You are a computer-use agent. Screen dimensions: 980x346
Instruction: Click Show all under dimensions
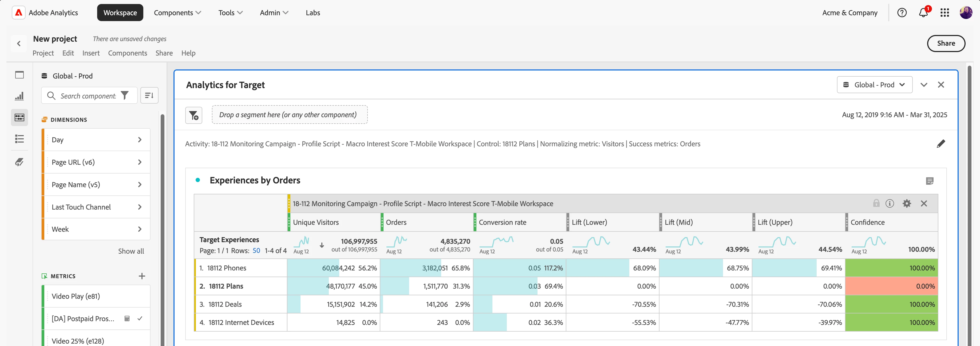tap(131, 251)
